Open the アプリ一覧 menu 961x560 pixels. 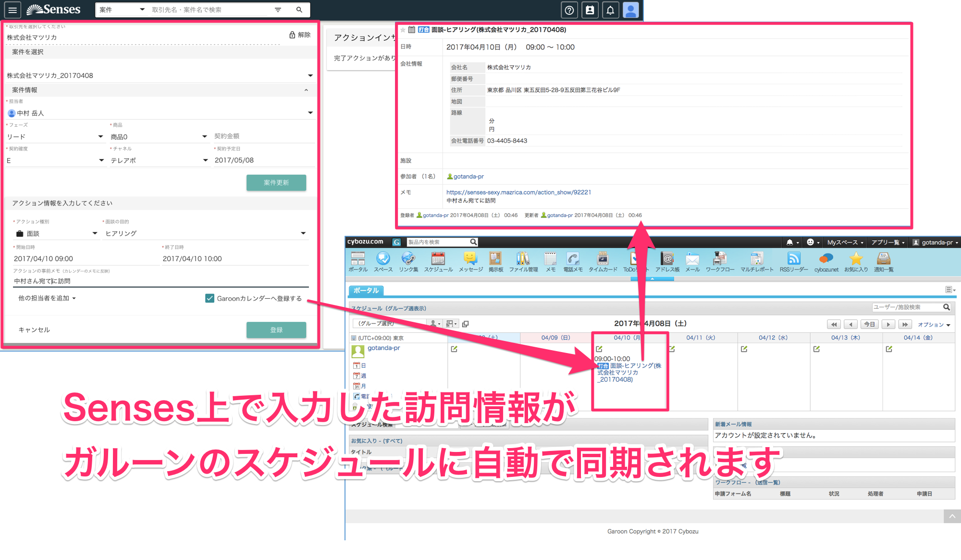pos(888,242)
